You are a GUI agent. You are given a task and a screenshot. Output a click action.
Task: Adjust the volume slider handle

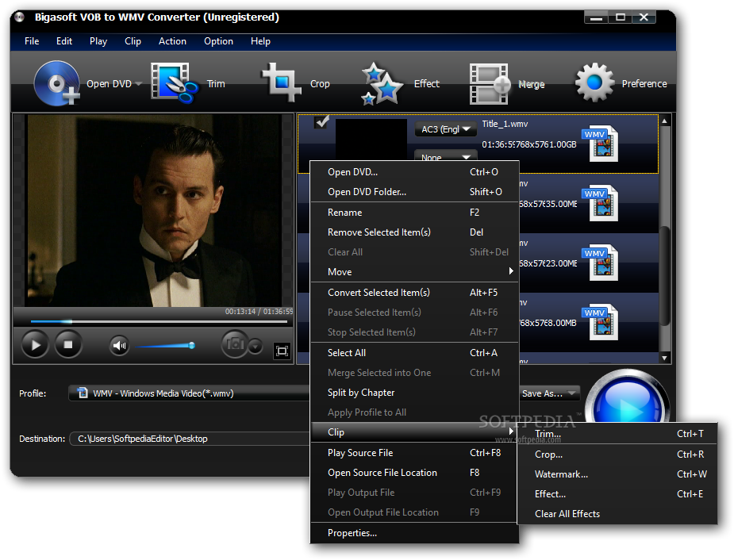click(x=191, y=345)
